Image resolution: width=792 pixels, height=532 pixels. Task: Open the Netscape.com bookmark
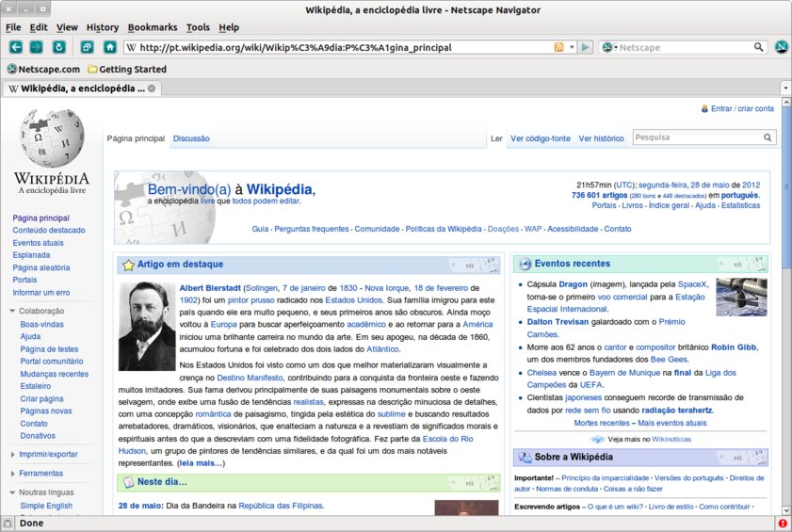(x=43, y=70)
